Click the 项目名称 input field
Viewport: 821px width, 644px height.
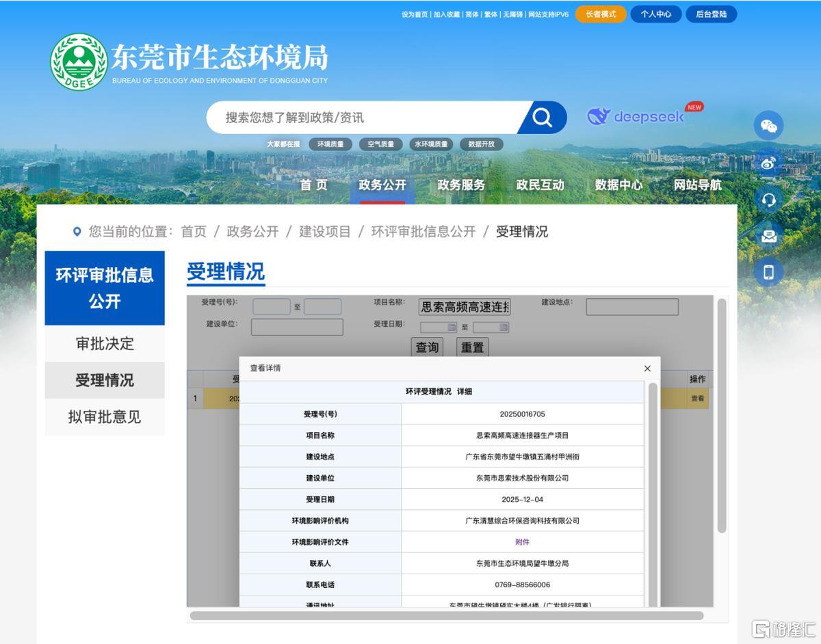pos(465,307)
